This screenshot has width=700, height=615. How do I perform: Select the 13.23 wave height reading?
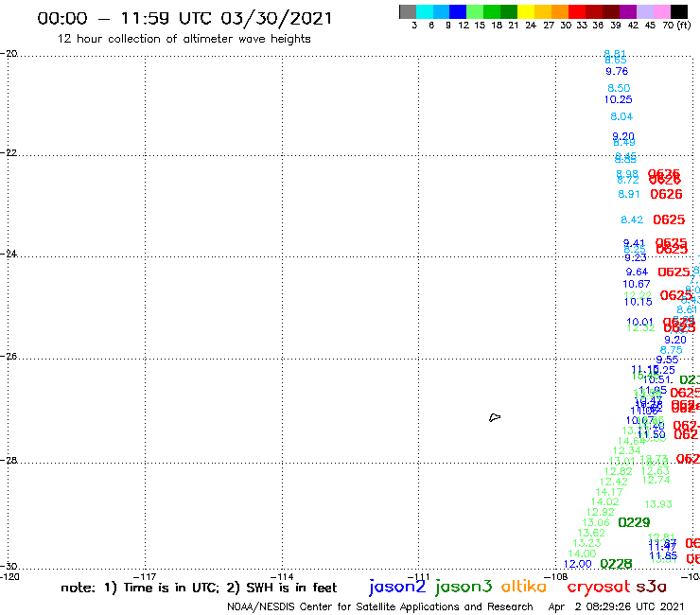coord(586,543)
